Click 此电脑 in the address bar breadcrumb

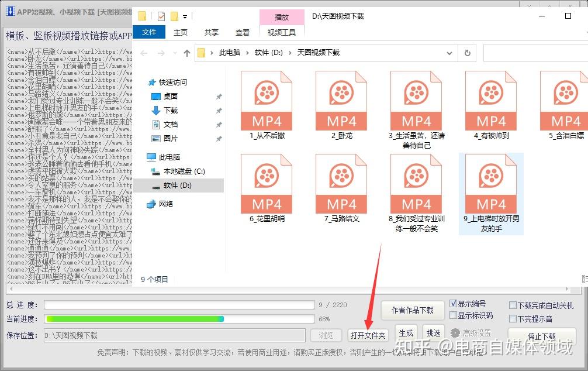230,53
